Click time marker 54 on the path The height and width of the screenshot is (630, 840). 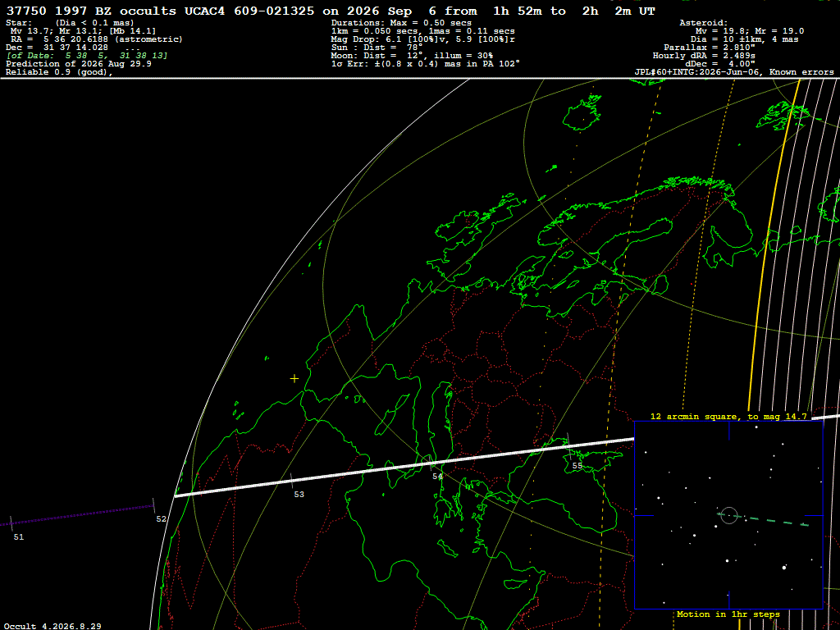(x=438, y=477)
